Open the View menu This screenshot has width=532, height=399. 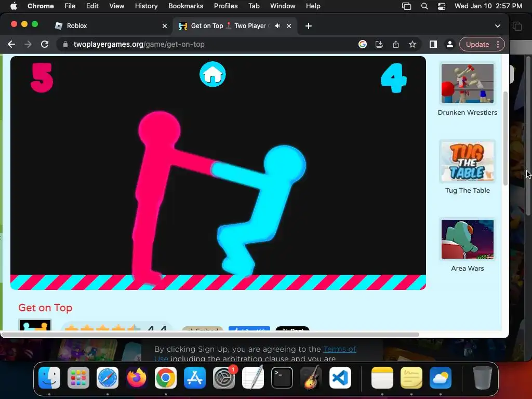tap(116, 6)
